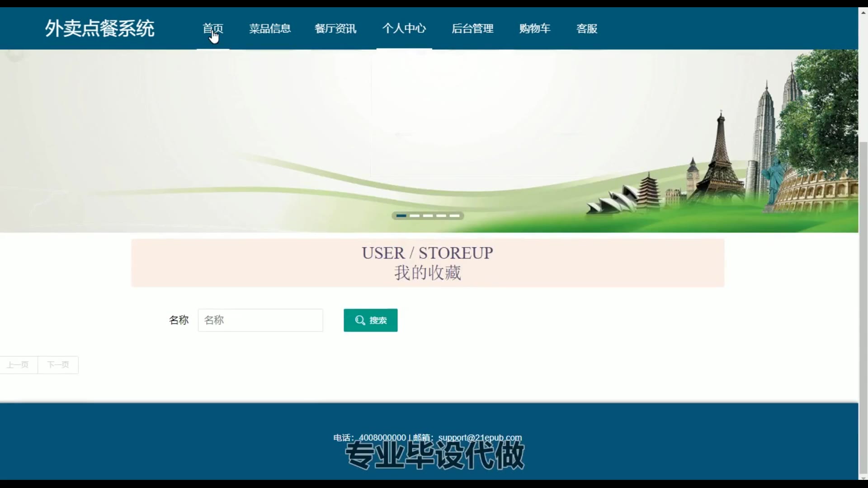868x488 pixels.
Task: Click the 外卖点餐系统 site title
Action: click(x=99, y=28)
